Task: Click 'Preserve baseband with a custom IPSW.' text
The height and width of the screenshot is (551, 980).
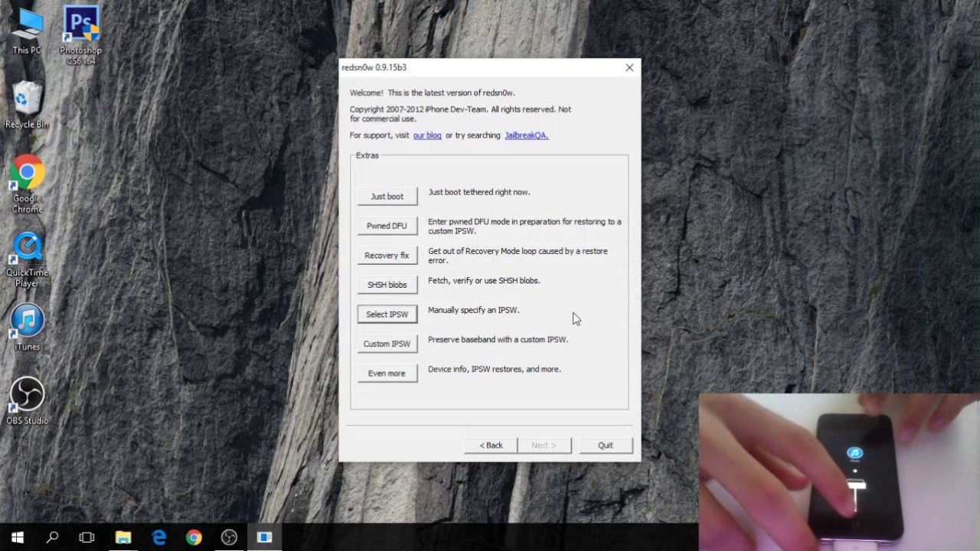Action: click(498, 340)
